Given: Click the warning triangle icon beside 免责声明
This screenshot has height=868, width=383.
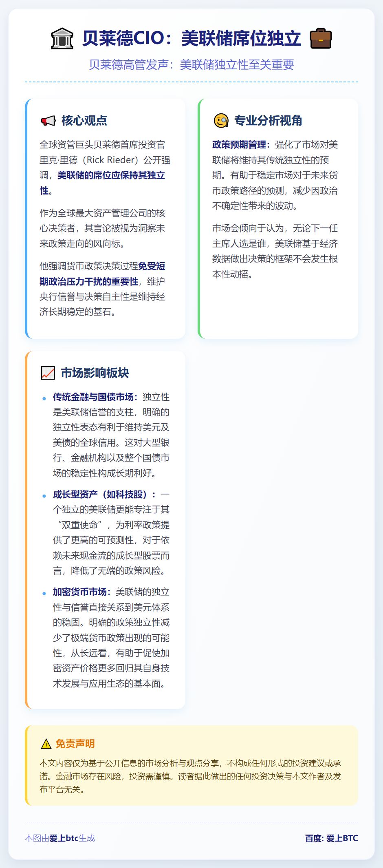Looking at the screenshot, I should pos(46,744).
